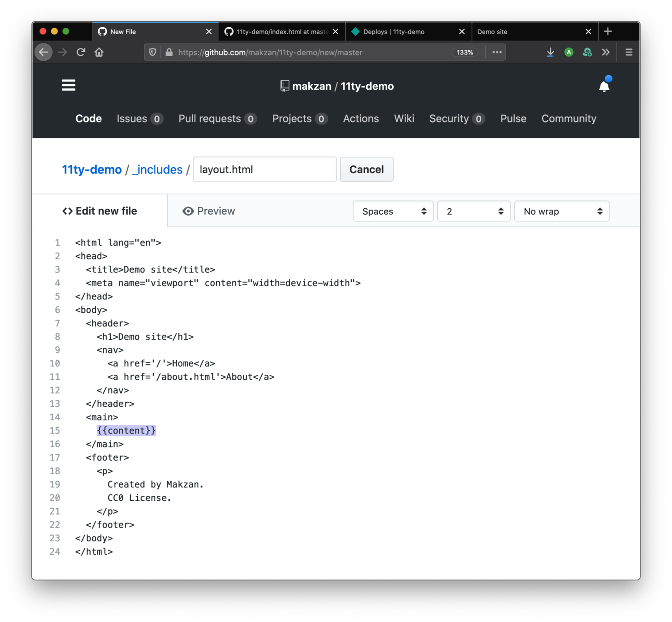The image size is (672, 622).
Task: Open the Code repository tab
Action: 88,118
